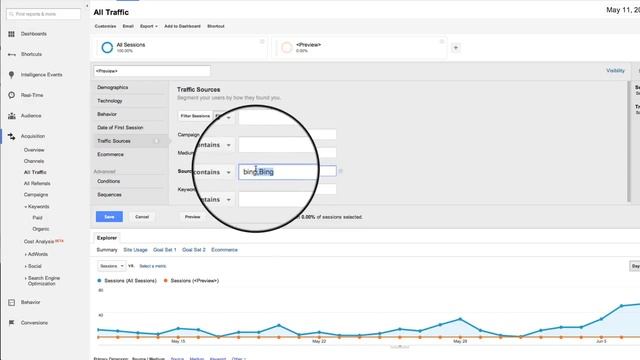Open the Explorer tab

pyautogui.click(x=107, y=238)
